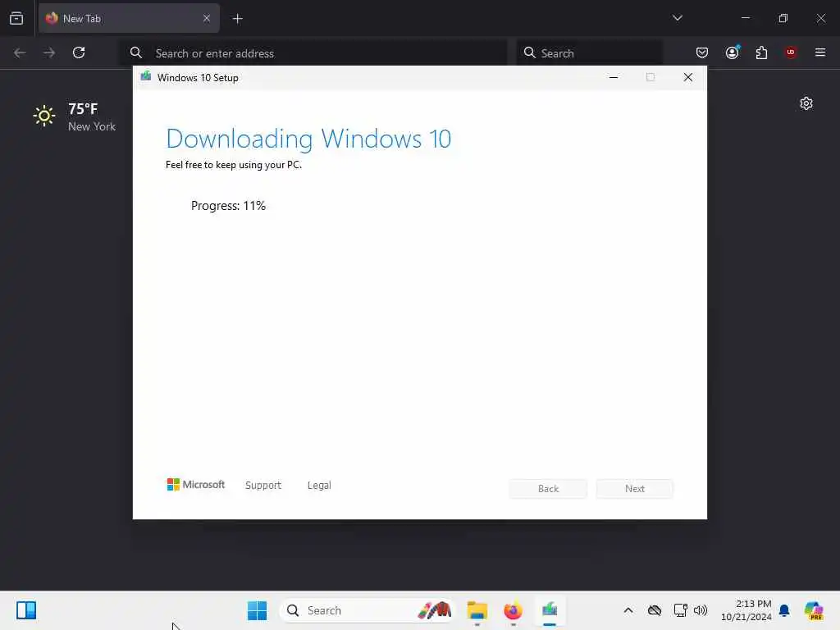Go forward with the Firefox forward arrow

[x=49, y=52]
